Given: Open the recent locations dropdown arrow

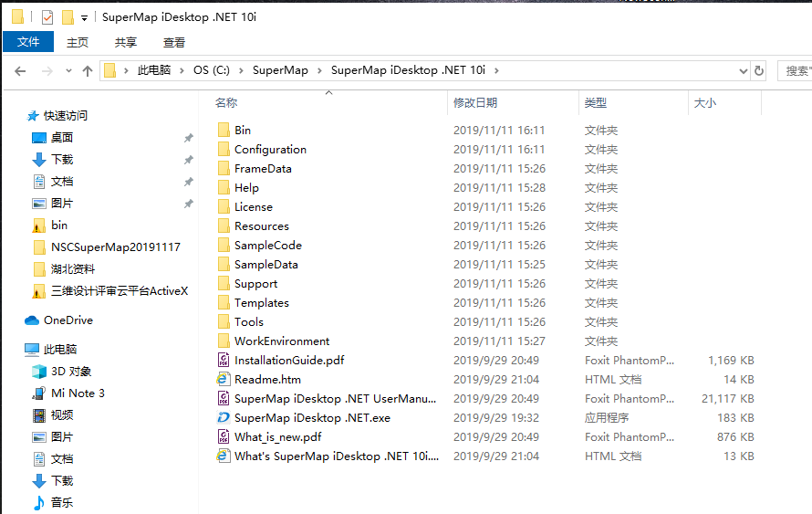Looking at the screenshot, I should [x=68, y=71].
